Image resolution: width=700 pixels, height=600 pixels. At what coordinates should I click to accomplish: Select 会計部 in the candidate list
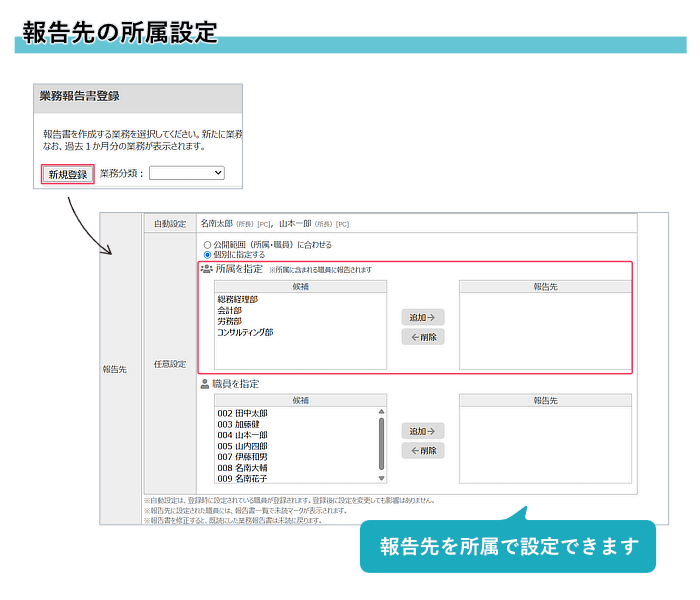tap(229, 310)
